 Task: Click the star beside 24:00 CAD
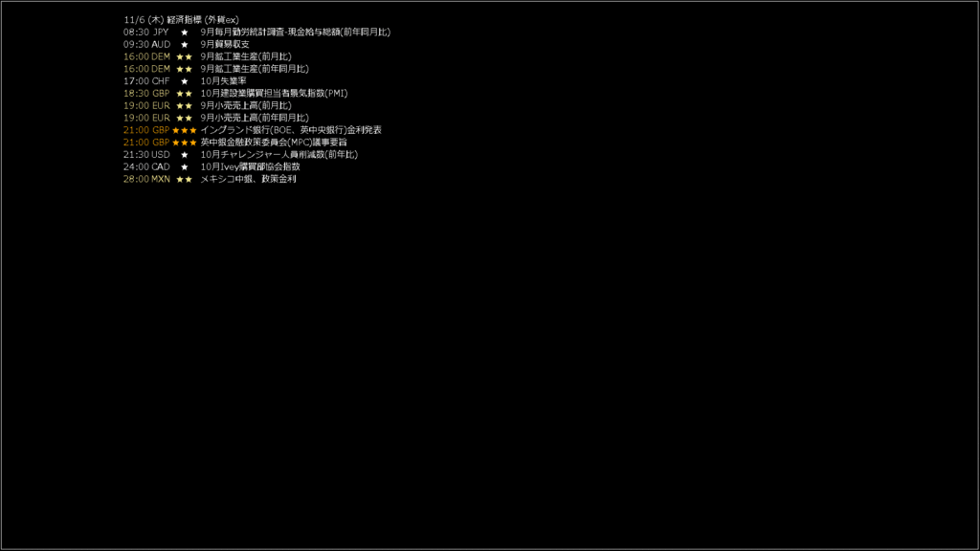185,167
